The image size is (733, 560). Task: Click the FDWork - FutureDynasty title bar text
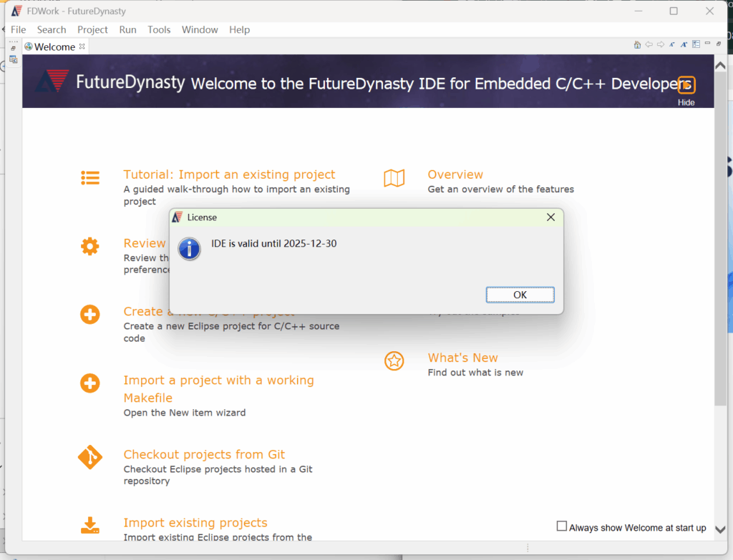click(76, 11)
